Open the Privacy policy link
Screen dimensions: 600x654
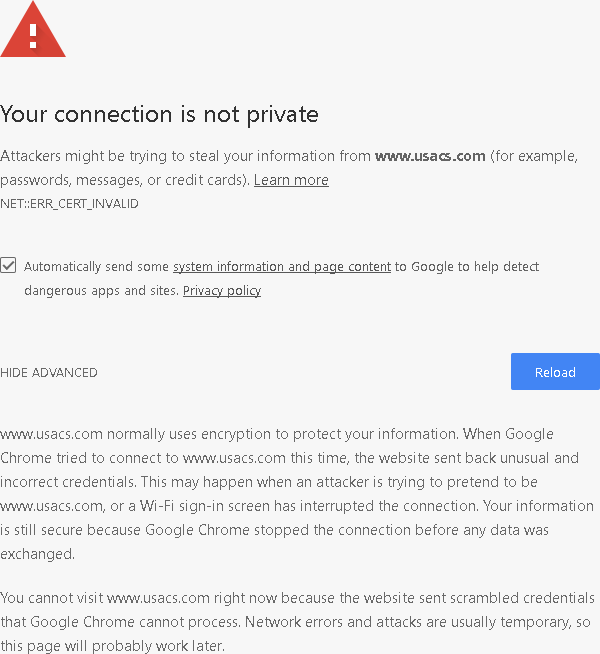[222, 290]
